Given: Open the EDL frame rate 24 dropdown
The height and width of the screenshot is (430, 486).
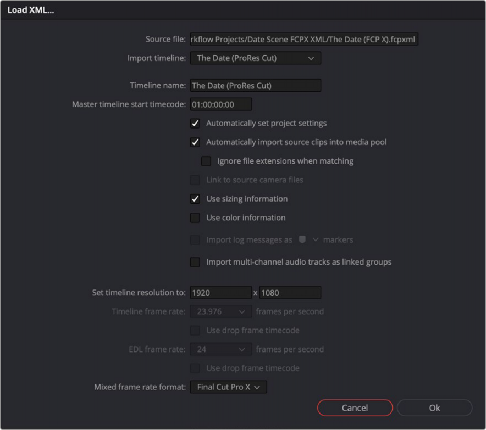Looking at the screenshot, I should [221, 350].
